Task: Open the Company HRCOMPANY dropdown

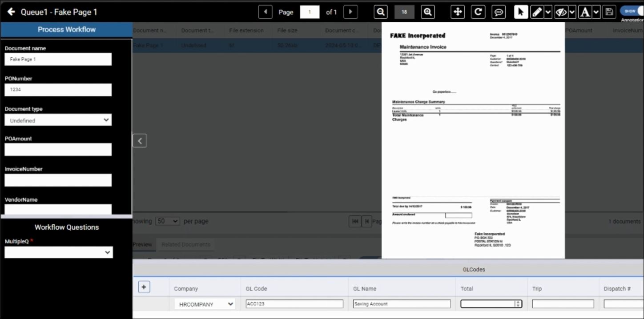Action: coord(205,304)
